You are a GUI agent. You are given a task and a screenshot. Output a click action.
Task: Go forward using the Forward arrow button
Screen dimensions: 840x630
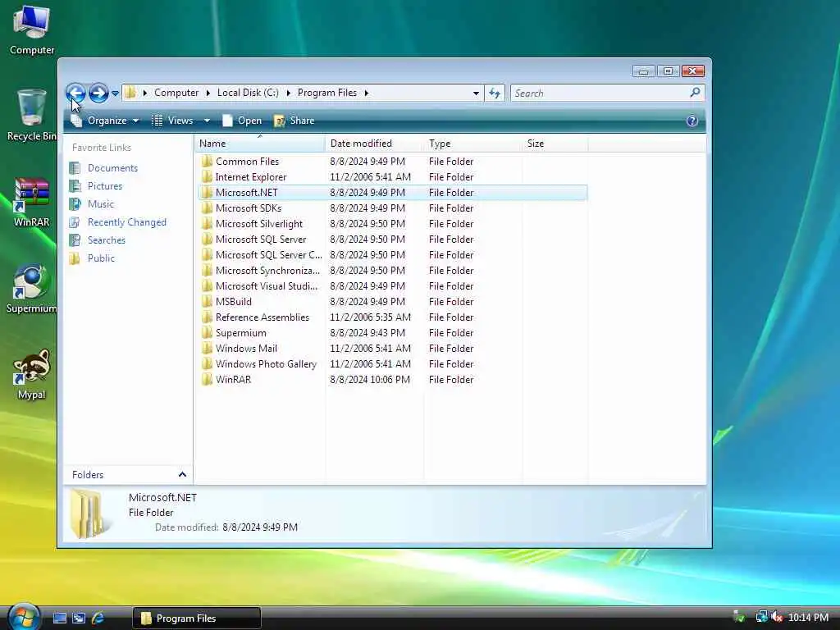pyautogui.click(x=98, y=94)
